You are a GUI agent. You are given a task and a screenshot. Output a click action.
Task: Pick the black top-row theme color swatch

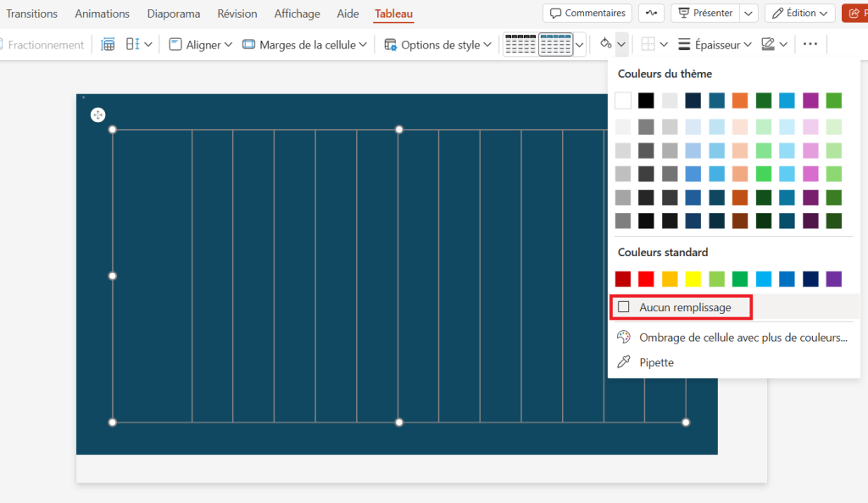(x=646, y=100)
